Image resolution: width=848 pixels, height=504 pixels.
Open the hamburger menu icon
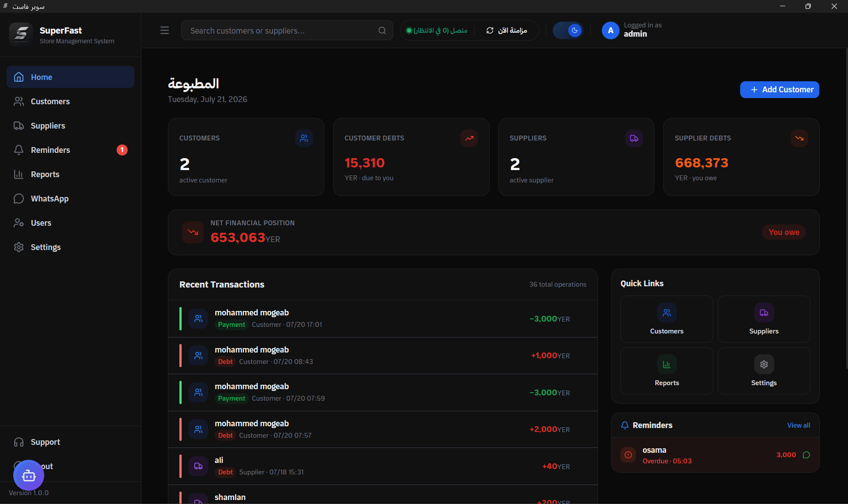click(x=164, y=30)
